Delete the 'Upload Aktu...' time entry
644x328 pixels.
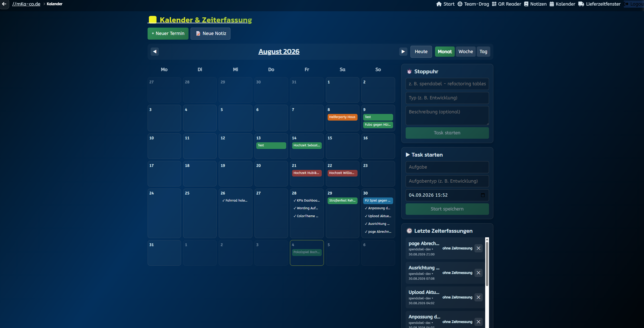[x=478, y=297]
